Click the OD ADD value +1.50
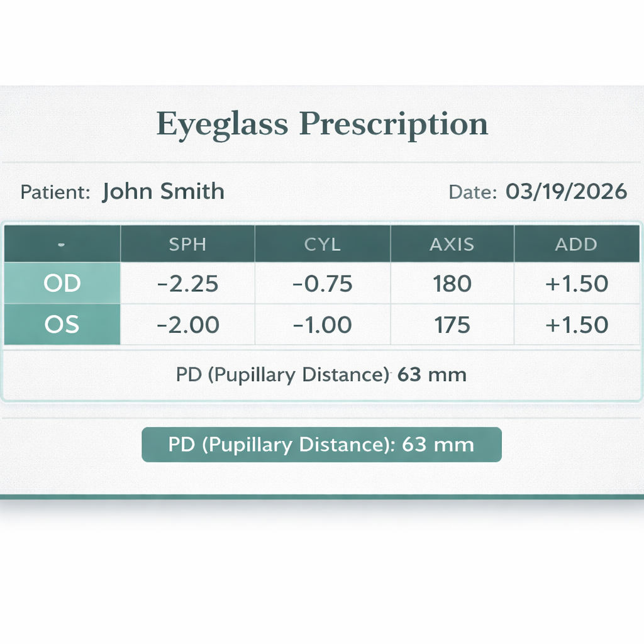644x644 pixels. pos(577,284)
